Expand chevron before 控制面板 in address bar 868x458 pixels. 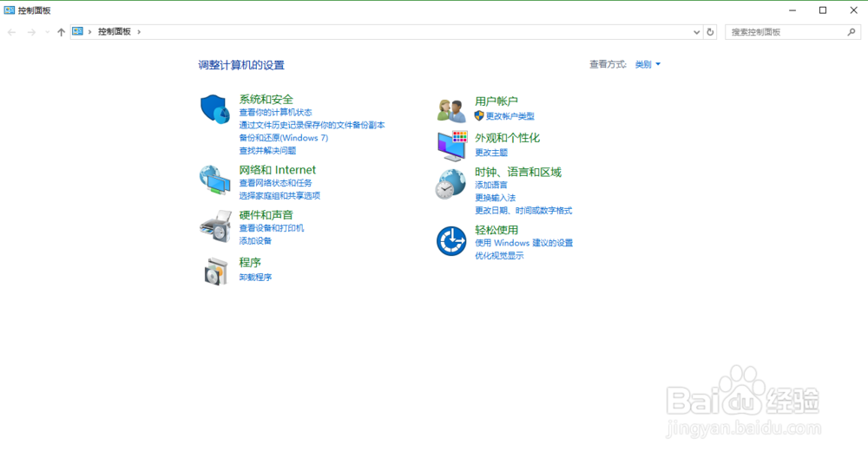coord(89,32)
